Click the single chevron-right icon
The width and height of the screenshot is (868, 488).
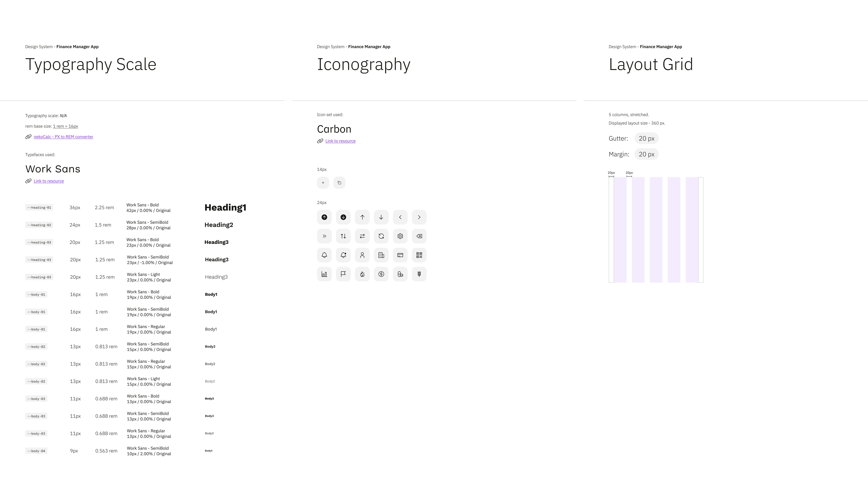pyautogui.click(x=419, y=217)
